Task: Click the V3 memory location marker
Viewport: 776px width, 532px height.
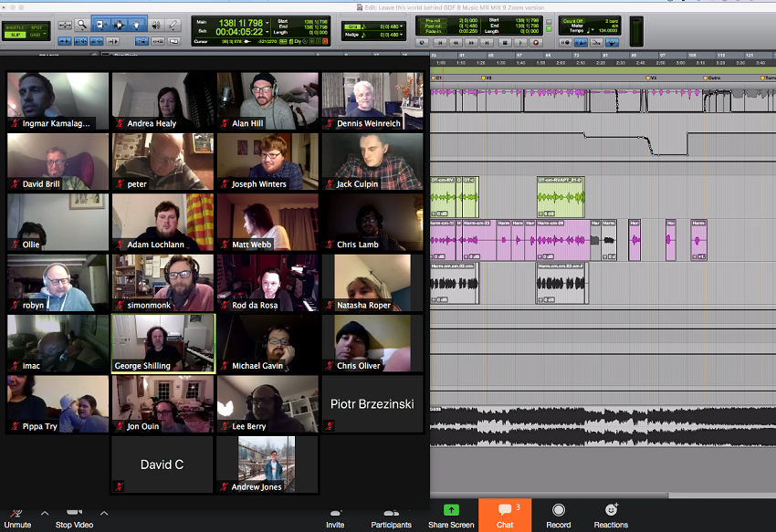Action: 651,78
